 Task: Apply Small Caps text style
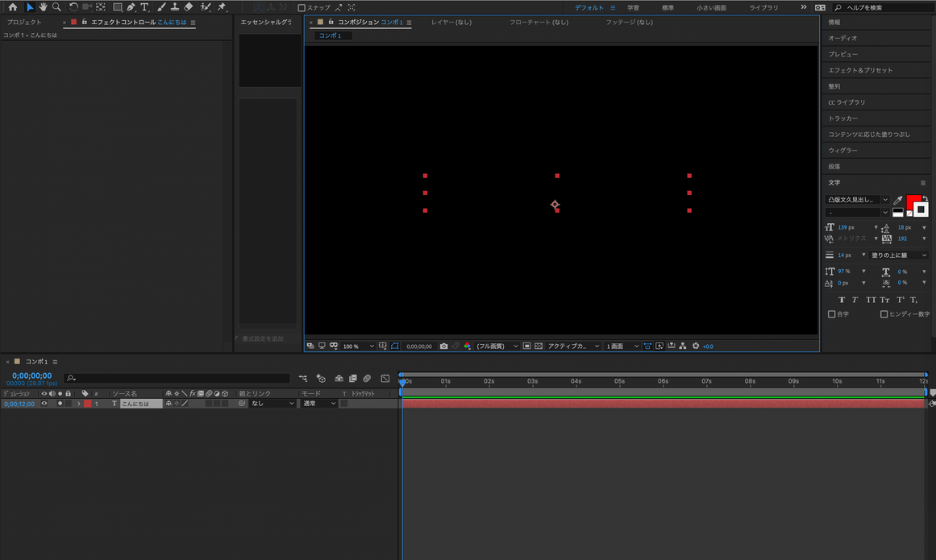[884, 300]
